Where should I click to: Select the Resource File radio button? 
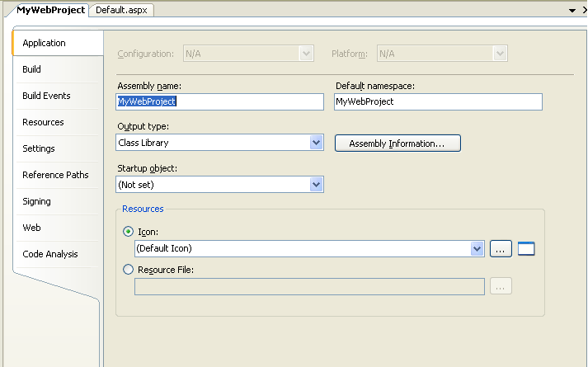point(128,269)
